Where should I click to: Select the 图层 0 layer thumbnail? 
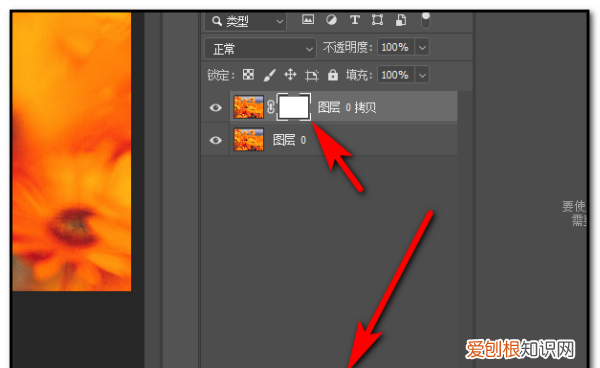(x=249, y=139)
